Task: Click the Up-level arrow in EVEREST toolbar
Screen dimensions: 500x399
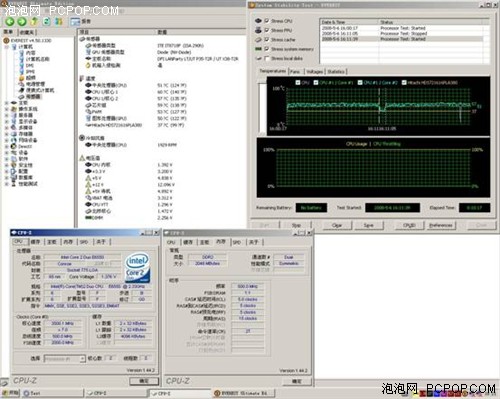Action: click(x=34, y=22)
